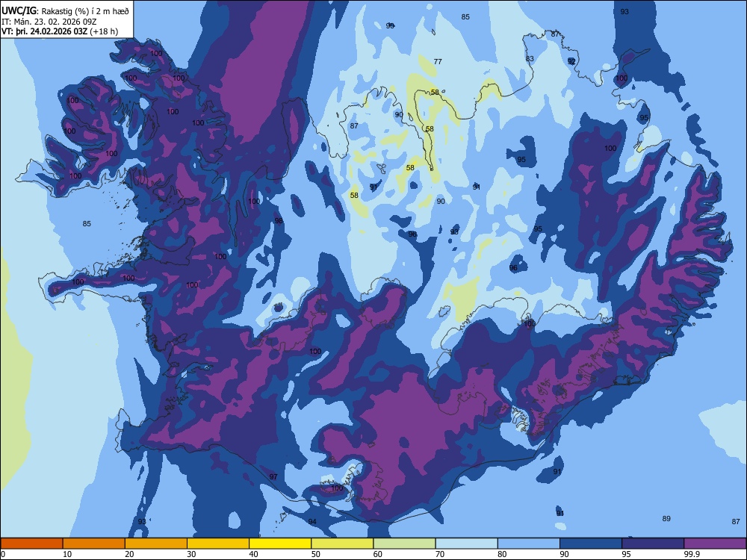Image resolution: width=747 pixels, height=560 pixels.
Task: Click the legend tick label '40'
Action: pyautogui.click(x=253, y=554)
